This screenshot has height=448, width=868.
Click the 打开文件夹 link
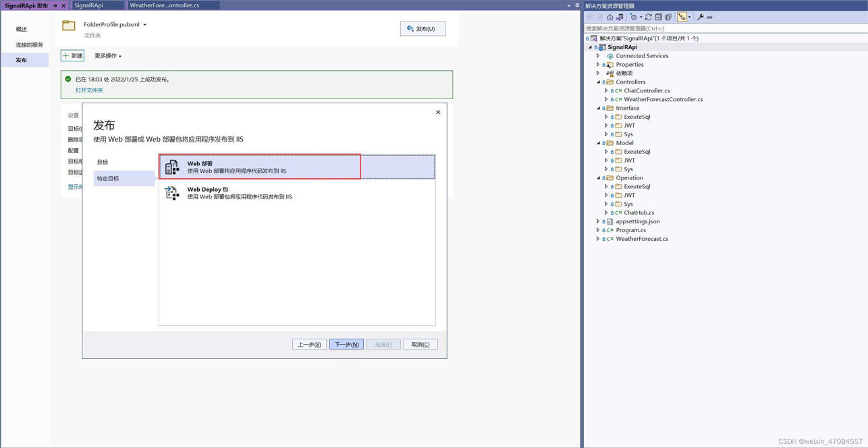point(89,90)
